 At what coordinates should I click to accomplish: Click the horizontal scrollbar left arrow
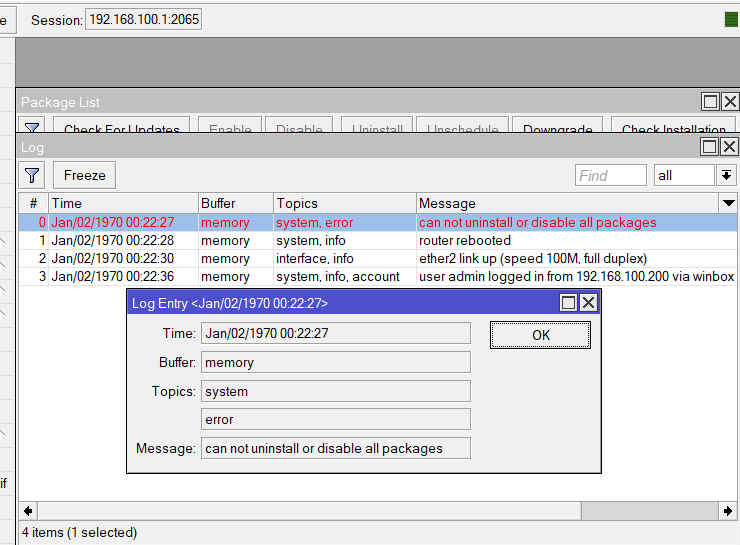click(x=28, y=511)
